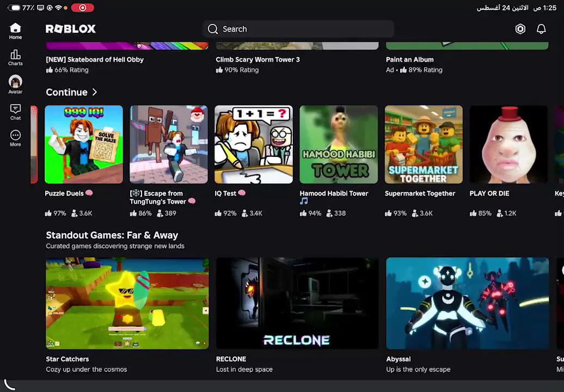Open the notifications bell
The height and width of the screenshot is (392, 564).
click(541, 29)
